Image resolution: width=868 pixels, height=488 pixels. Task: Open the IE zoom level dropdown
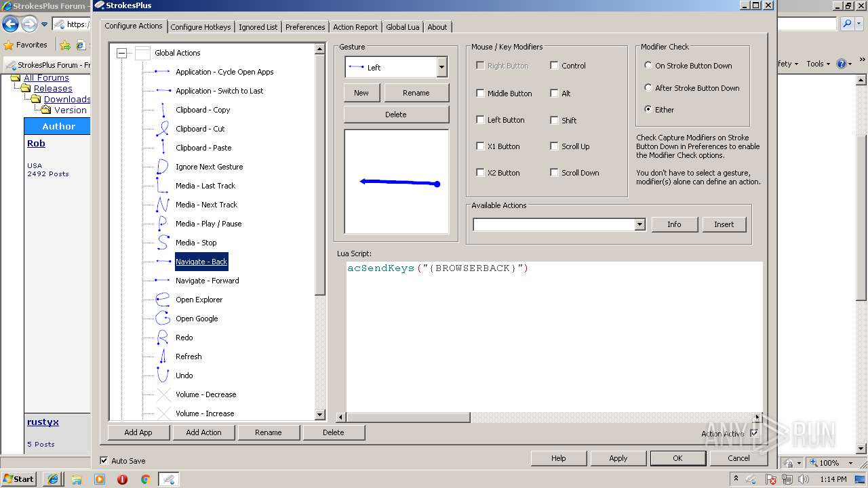coord(852,463)
